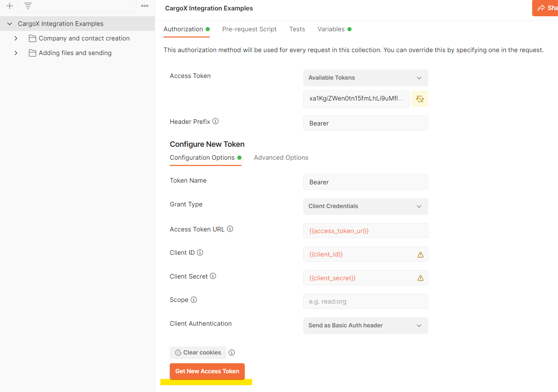Show info for Access Token URL
Viewport: 558px width, 392px height.
[230, 229]
